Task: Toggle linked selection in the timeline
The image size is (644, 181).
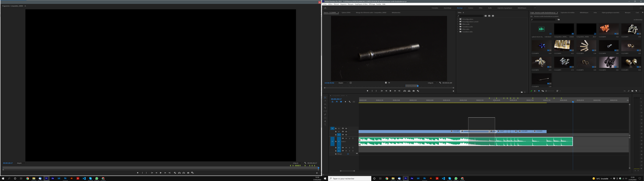Action: click(x=341, y=102)
